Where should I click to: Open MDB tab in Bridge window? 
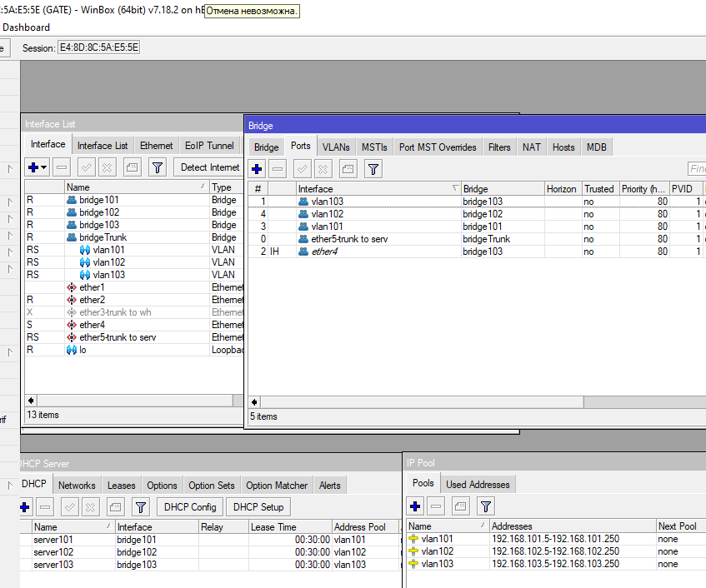(x=596, y=147)
